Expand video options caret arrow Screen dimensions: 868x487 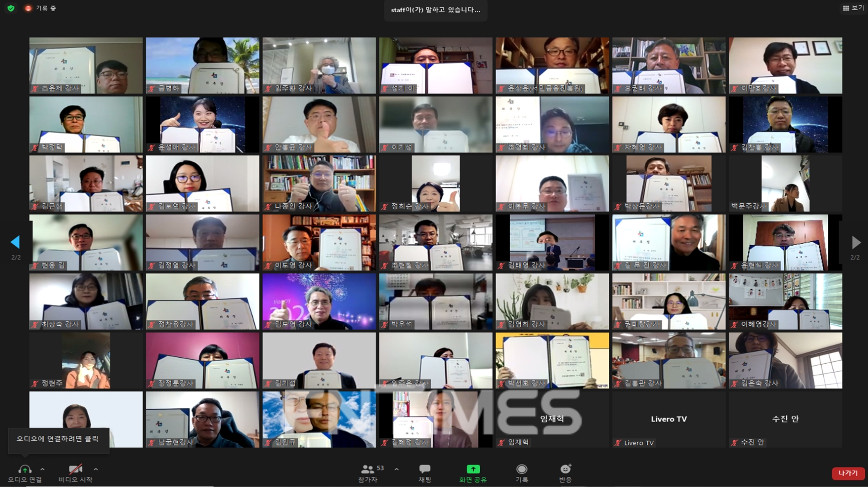[x=96, y=469]
